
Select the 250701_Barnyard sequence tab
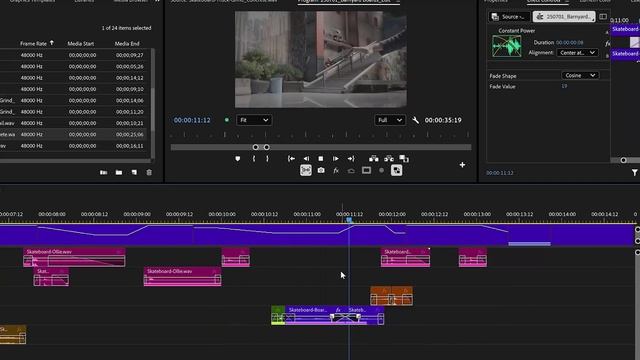(564, 17)
